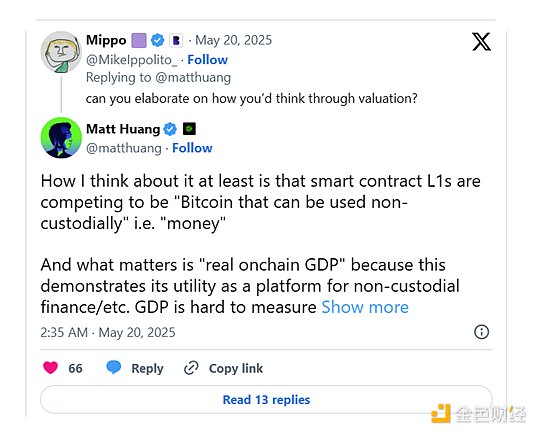
Task: Click the purple square badge next to Mippo
Action: click(x=139, y=40)
